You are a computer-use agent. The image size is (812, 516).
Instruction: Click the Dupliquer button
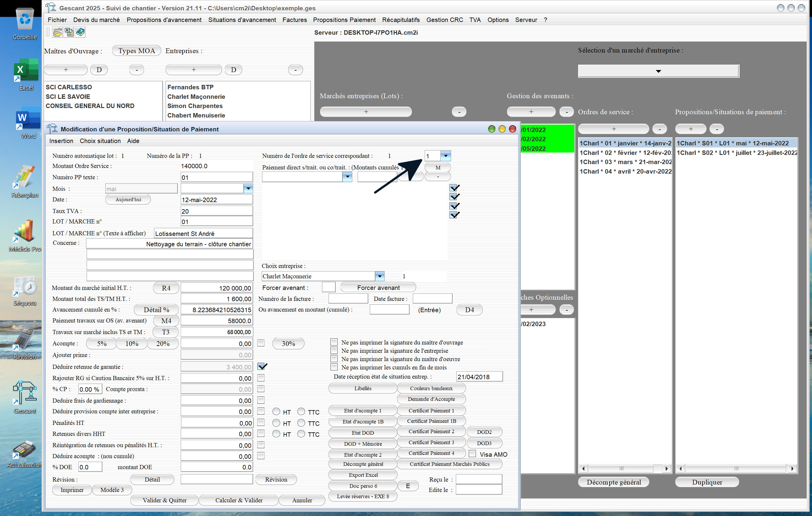(707, 482)
